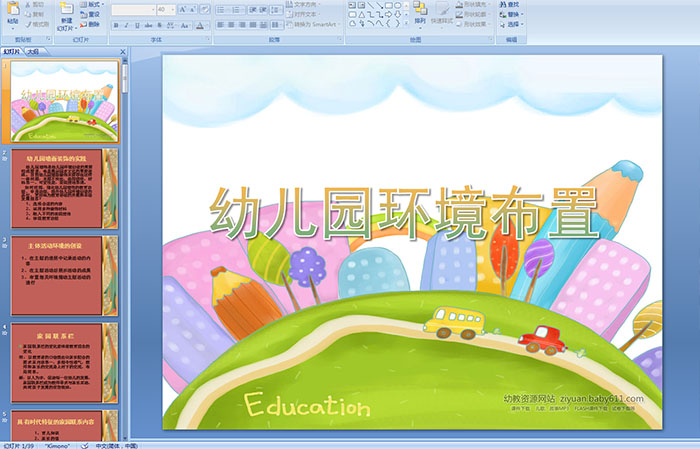Select slide 2 thumbnail 幼儿园墙面装饰的实践
This screenshot has height=449, width=700.
(65, 189)
